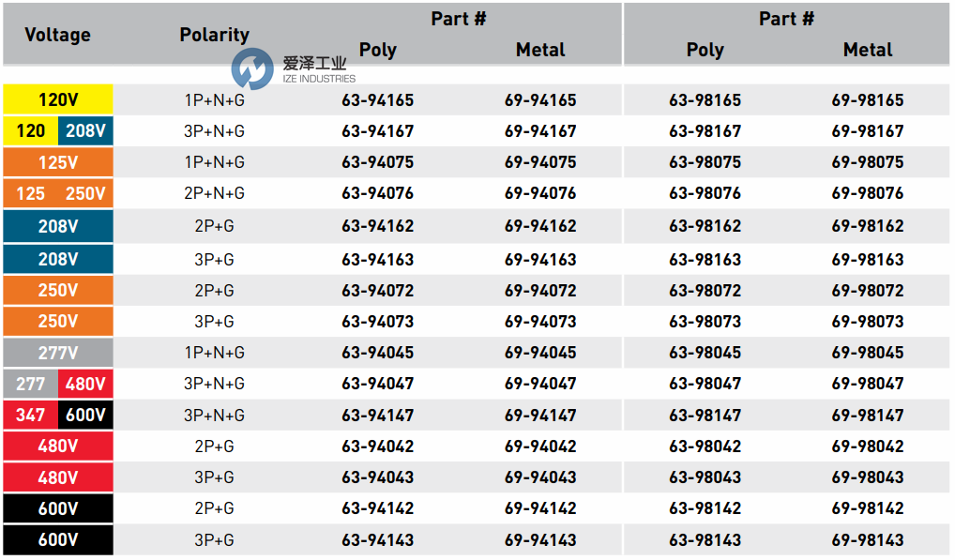The image size is (955, 560).
Task: Click the 2P+N+G polarity cell
Action: pyautogui.click(x=214, y=193)
